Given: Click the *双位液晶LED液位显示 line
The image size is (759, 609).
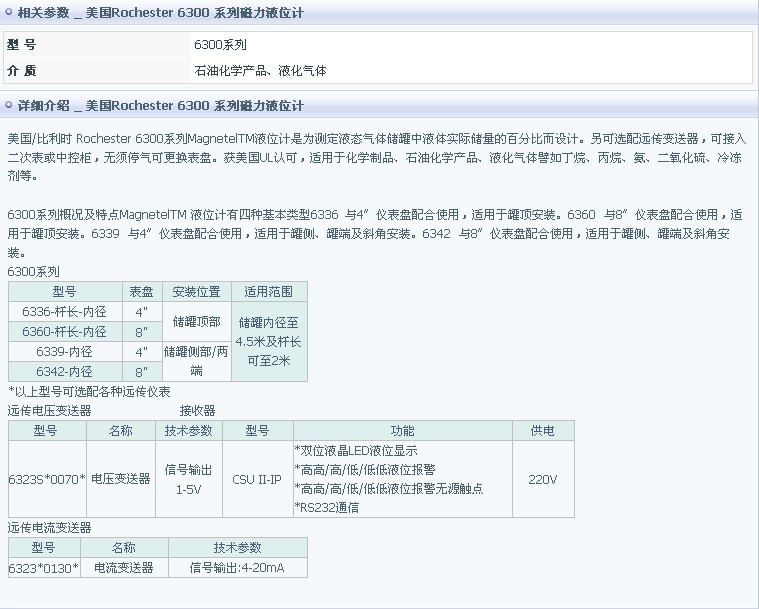Looking at the screenshot, I should click(x=356, y=451).
